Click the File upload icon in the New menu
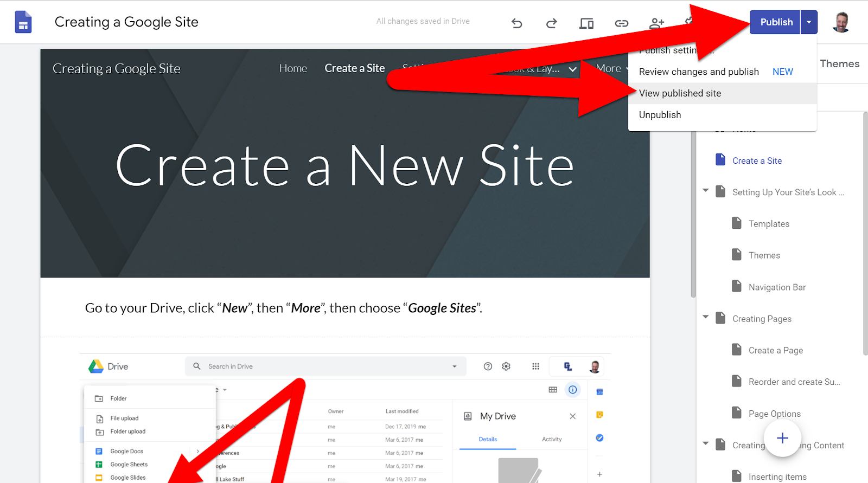This screenshot has width=868, height=483. click(x=99, y=418)
